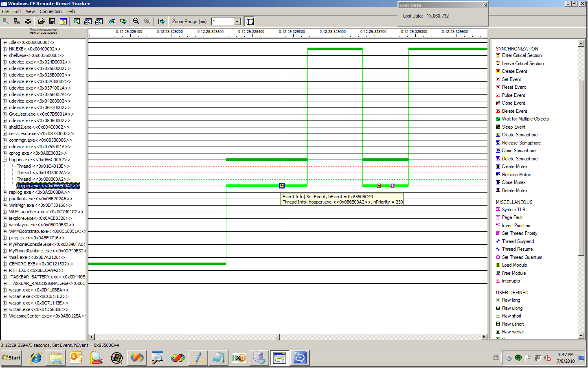
Task: Click the timeline horizontal scrollbar right arrow
Action: coord(484,337)
